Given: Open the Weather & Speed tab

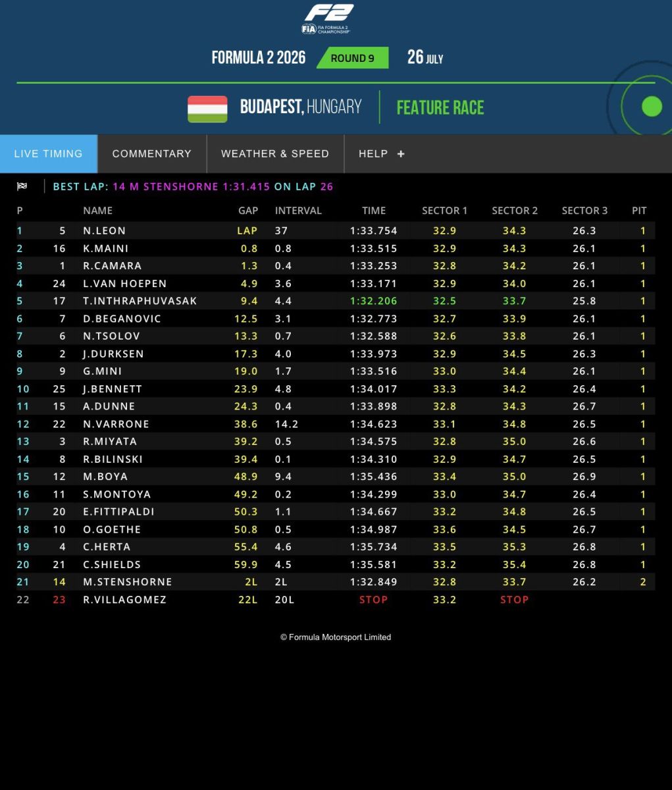Looking at the screenshot, I should (275, 153).
